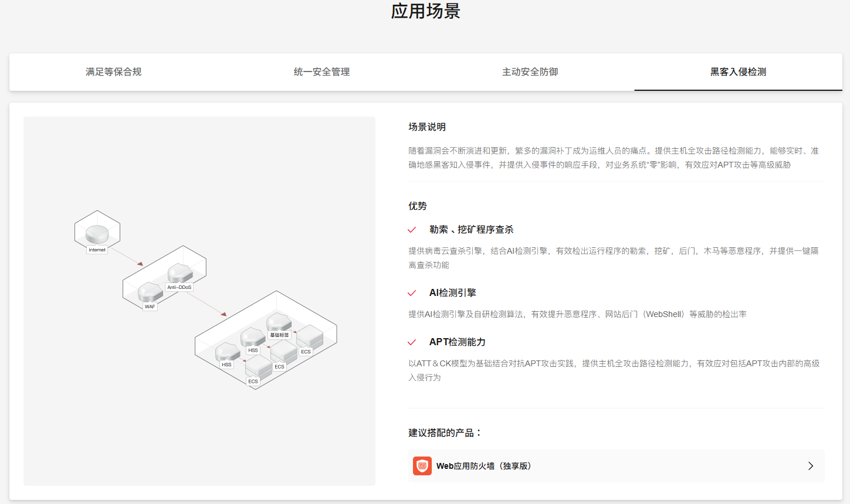
Task: Click the 勒索、挖矿程序查杀 advantage title
Action: pyautogui.click(x=471, y=230)
